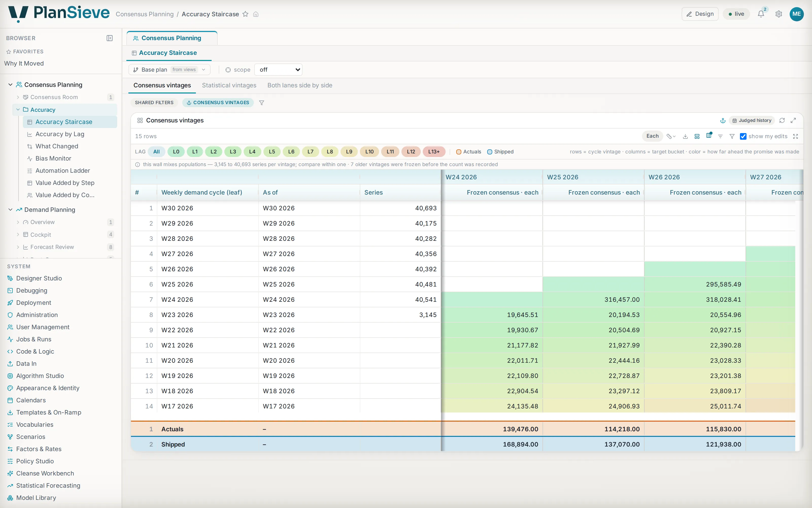Viewport: 812px width, 508px height.
Task: Select the All lag chip
Action: click(156, 152)
